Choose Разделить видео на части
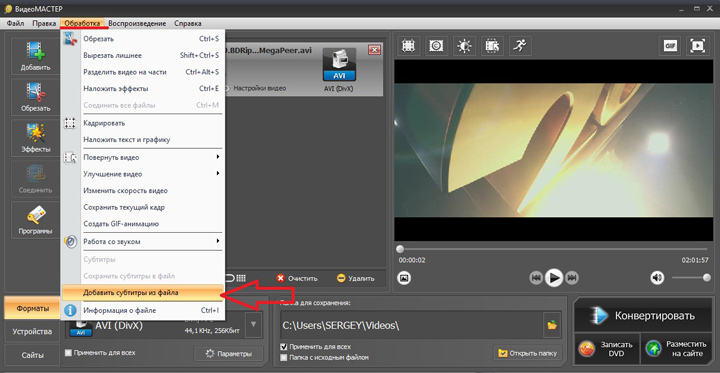 pyautogui.click(x=142, y=72)
